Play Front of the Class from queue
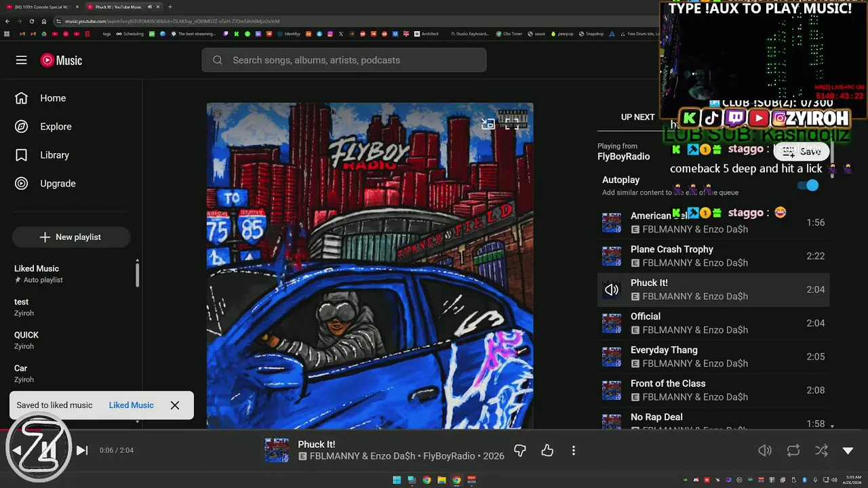 tap(713, 390)
